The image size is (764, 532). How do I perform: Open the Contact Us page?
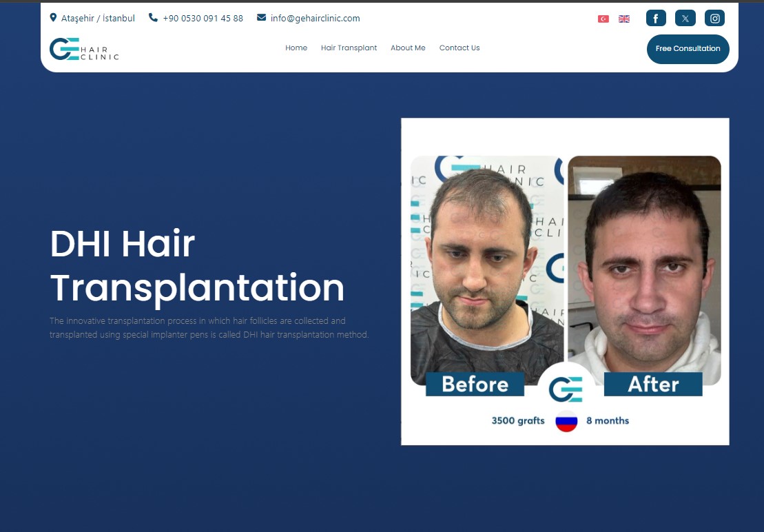tap(460, 48)
